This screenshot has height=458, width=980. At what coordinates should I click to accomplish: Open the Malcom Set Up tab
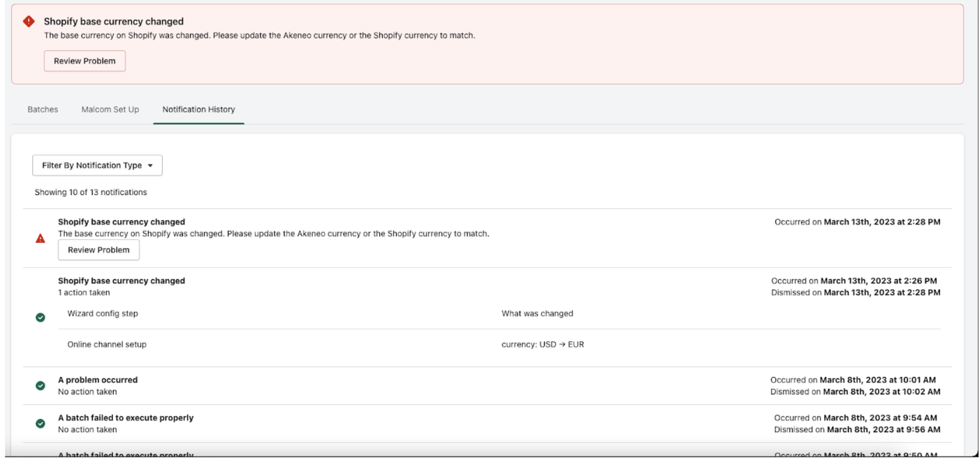(110, 109)
